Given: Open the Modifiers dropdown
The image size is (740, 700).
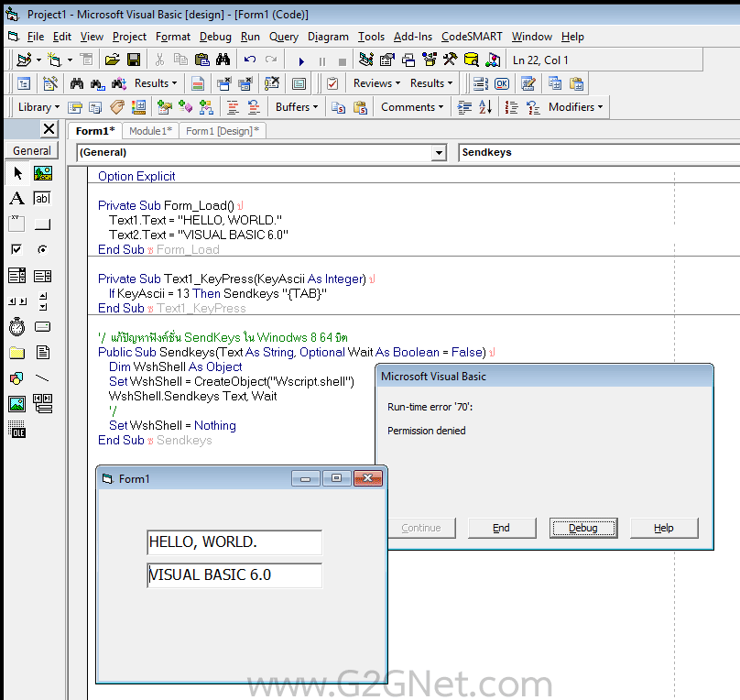Looking at the screenshot, I should tap(575, 107).
